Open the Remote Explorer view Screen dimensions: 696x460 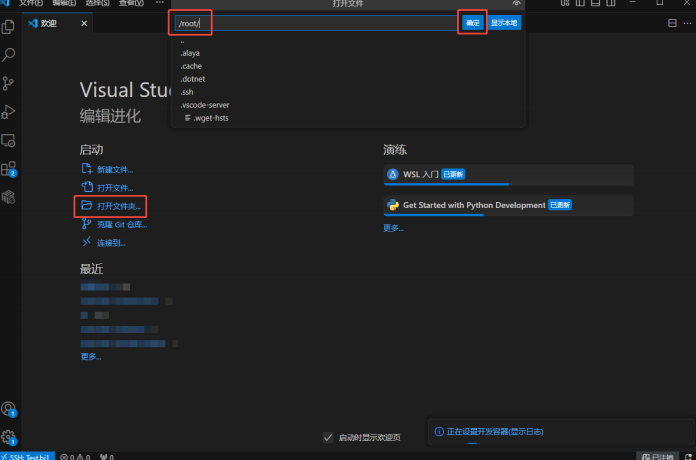(8, 140)
